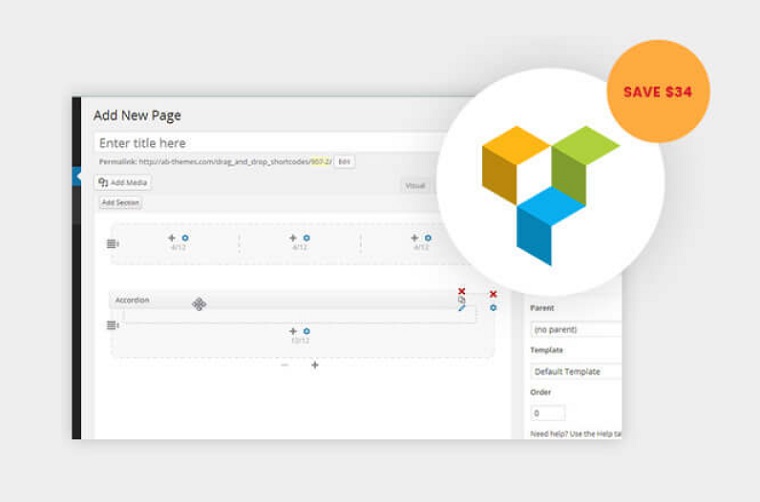Viewport: 760px width, 502px height.
Task: Open settings gear of middle 4/12 column
Action: point(306,238)
